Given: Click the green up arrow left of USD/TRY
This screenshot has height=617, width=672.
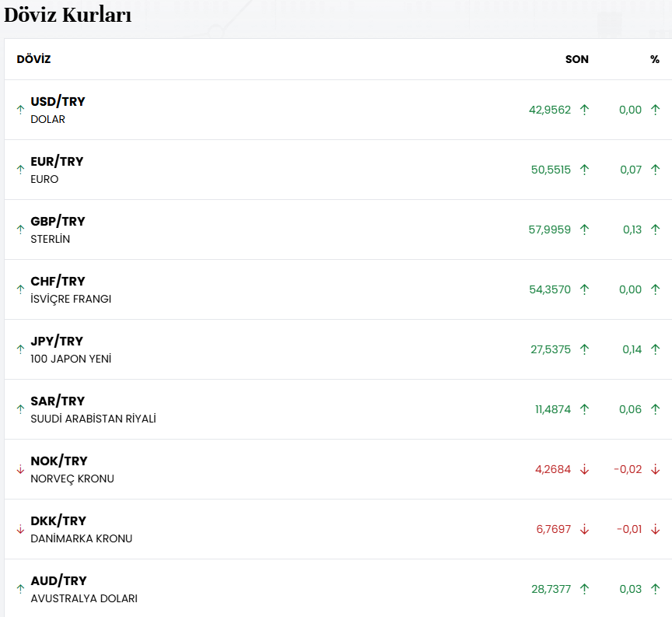Looking at the screenshot, I should pos(21,110).
